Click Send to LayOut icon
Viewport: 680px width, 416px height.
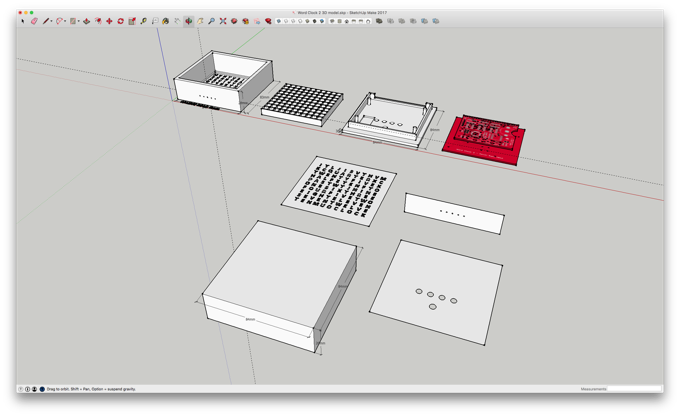[257, 21]
